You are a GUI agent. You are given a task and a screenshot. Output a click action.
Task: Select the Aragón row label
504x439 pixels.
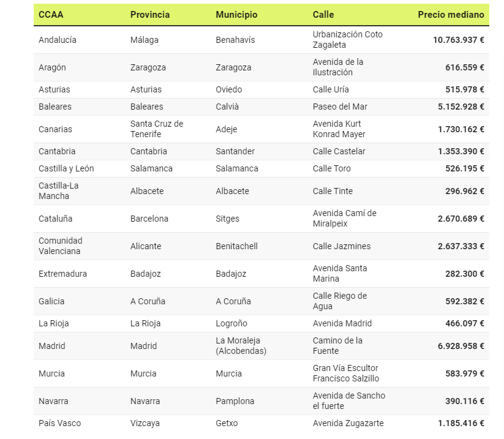click(52, 67)
